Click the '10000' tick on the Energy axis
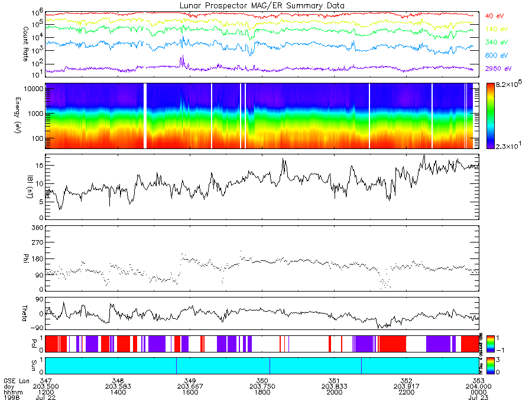 [x=33, y=89]
